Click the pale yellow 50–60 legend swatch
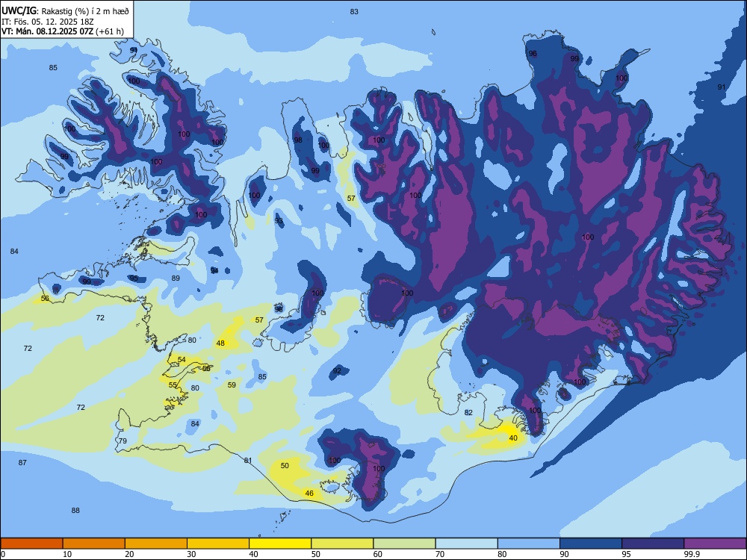Viewport: 747px width, 560px height. pos(342,544)
